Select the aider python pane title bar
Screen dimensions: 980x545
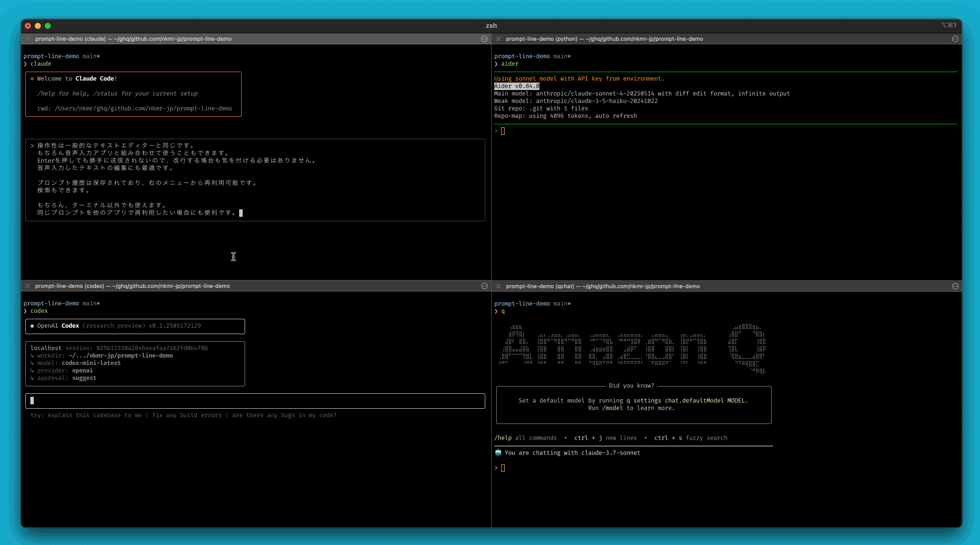pyautogui.click(x=604, y=39)
